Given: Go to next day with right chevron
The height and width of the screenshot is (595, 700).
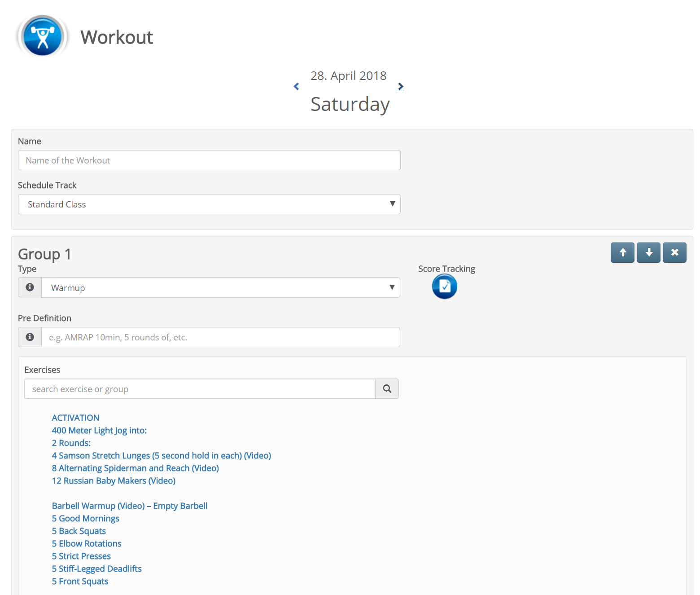Looking at the screenshot, I should tap(400, 86).
